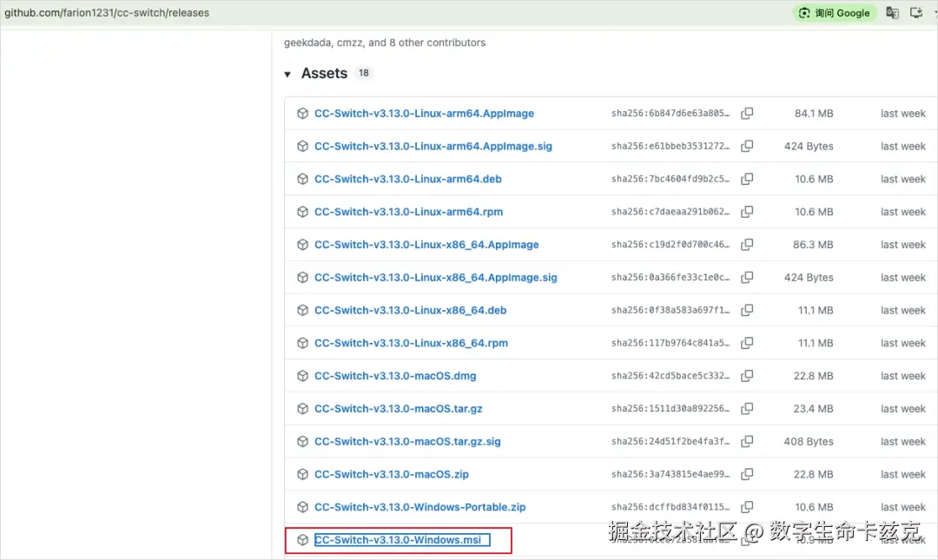Copy sha256 of macOS.zip
The width and height of the screenshot is (938, 560).
tap(747, 474)
